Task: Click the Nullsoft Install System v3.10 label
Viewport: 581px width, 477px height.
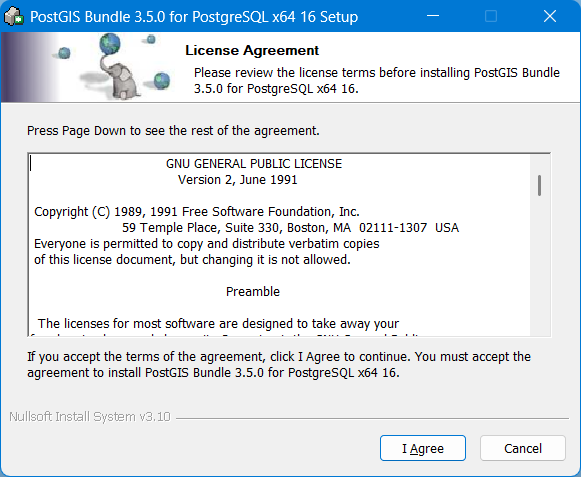Action: click(90, 417)
